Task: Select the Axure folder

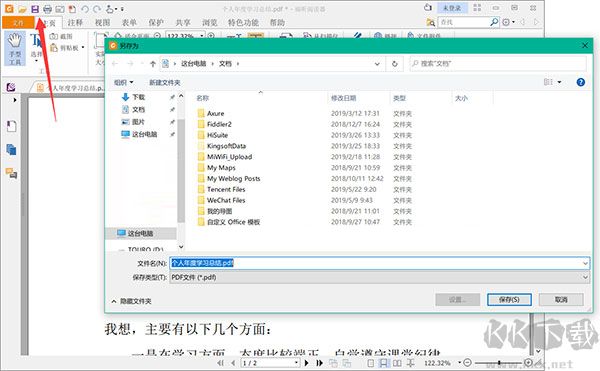Action: 215,114
